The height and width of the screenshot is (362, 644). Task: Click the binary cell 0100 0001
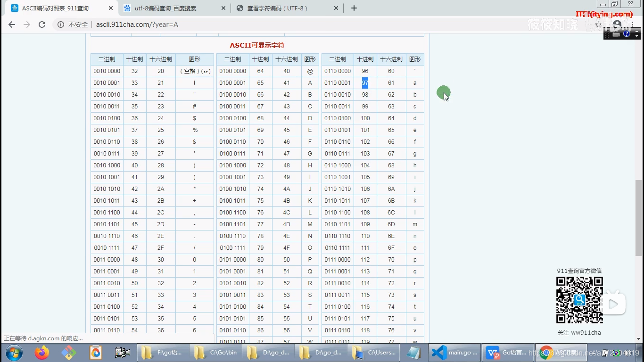(232, 83)
